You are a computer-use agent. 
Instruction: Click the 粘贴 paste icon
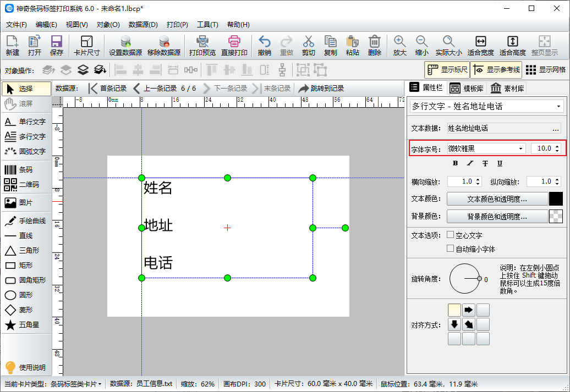point(353,46)
